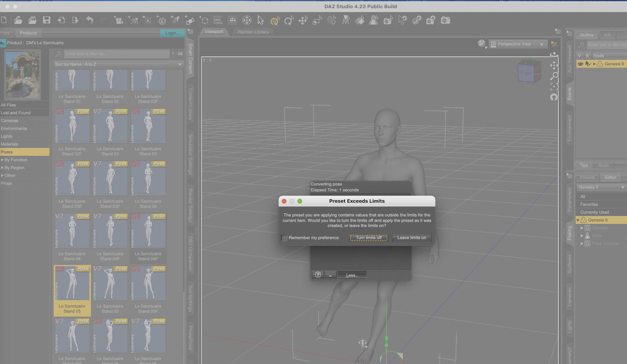
Task: Expand Genesis 9 node in Scene outline
Action: pos(594,64)
